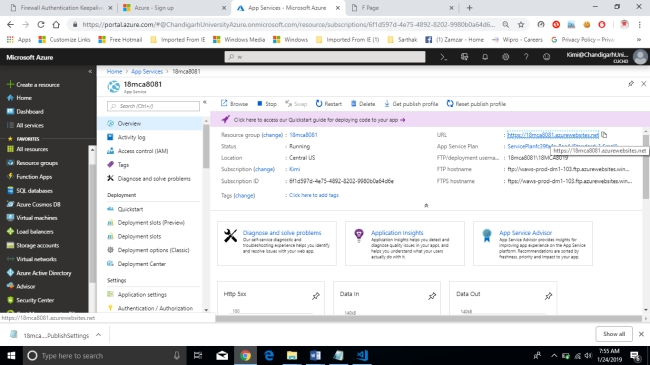Delete the app service
This screenshot has width=650, height=365.
coord(363,104)
